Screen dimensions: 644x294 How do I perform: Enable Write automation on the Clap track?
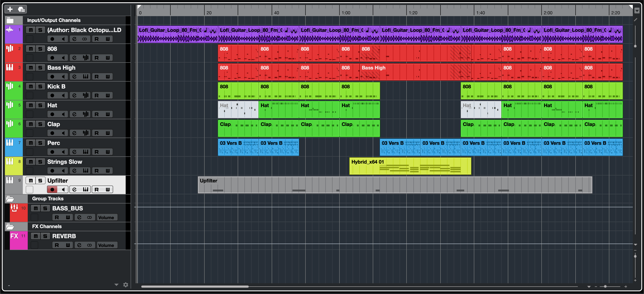pyautogui.click(x=108, y=133)
